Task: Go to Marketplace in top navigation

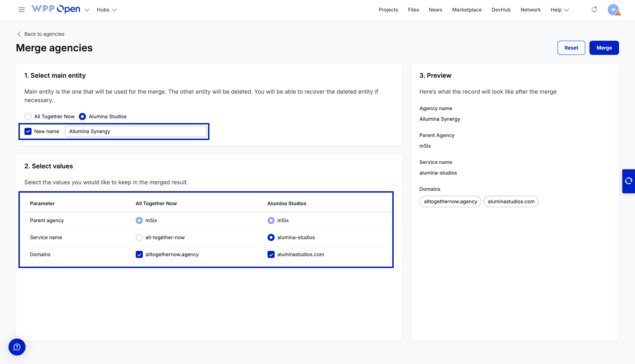Action: [467, 10]
